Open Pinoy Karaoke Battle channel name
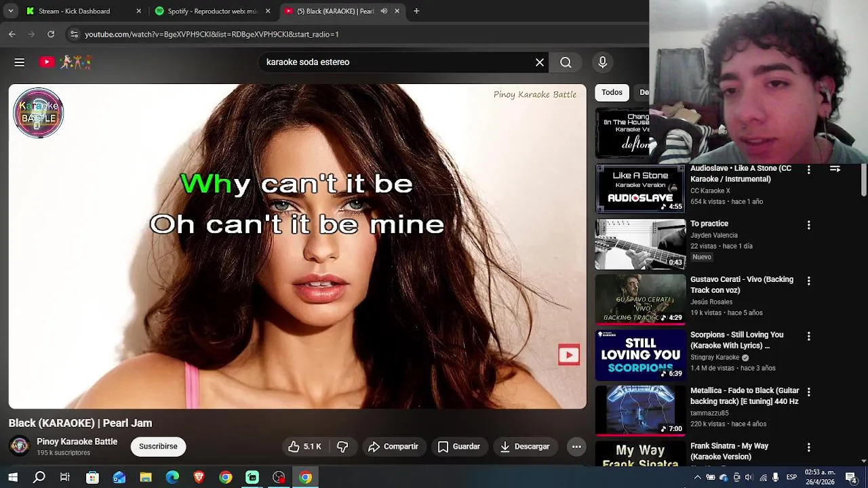 [x=77, y=442]
